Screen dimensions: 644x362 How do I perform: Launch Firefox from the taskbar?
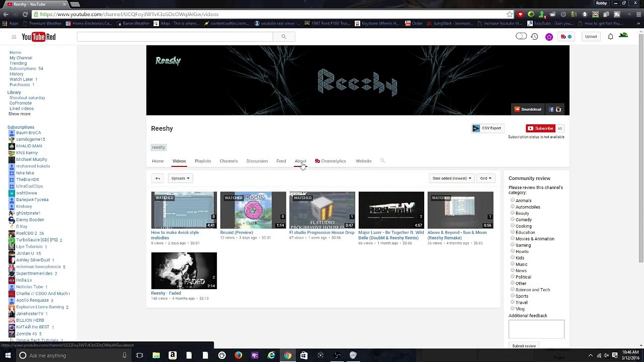point(238,355)
